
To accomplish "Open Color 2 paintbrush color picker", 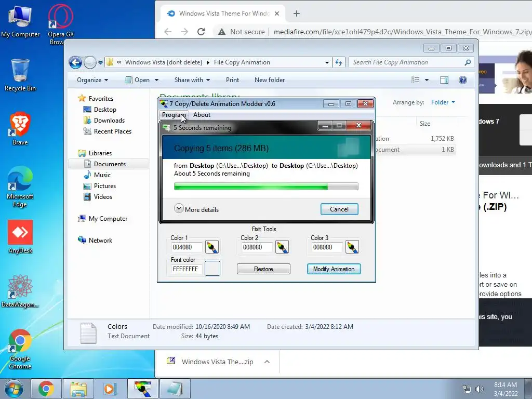I will [282, 247].
